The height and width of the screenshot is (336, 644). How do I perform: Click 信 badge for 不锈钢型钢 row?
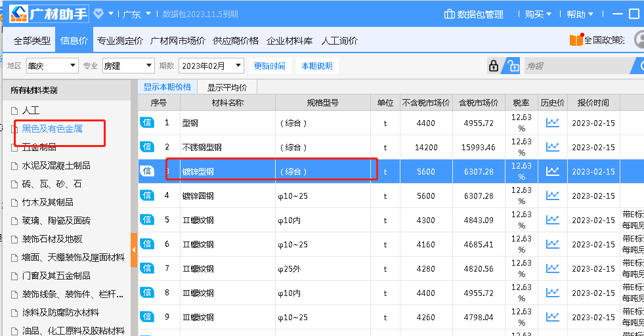[147, 146]
